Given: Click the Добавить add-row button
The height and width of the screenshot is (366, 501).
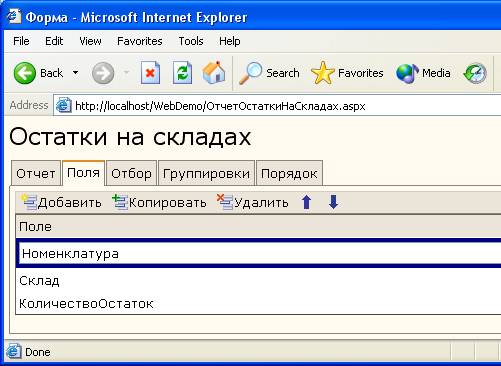Looking at the screenshot, I should [x=62, y=202].
